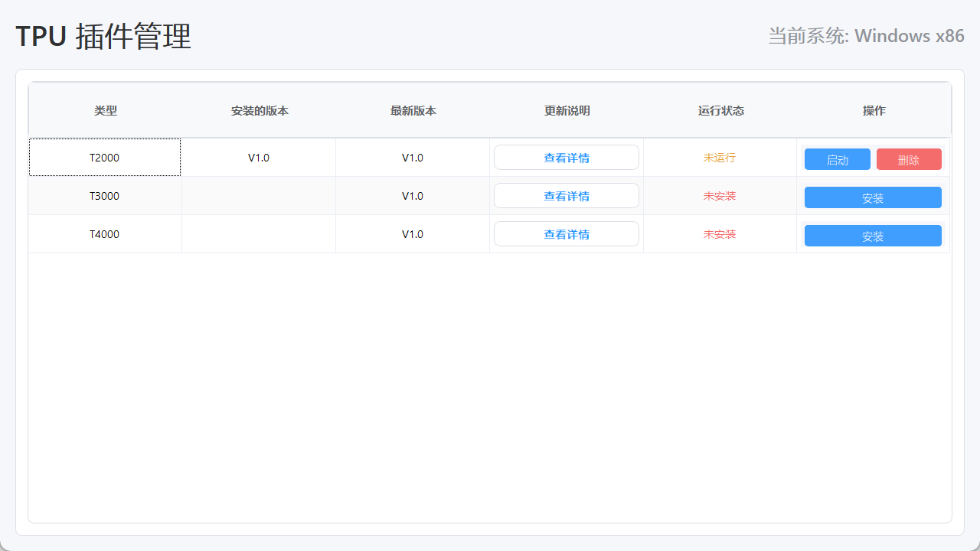The width and height of the screenshot is (980, 551).
Task: Select the T4000 type cell
Action: point(105,234)
